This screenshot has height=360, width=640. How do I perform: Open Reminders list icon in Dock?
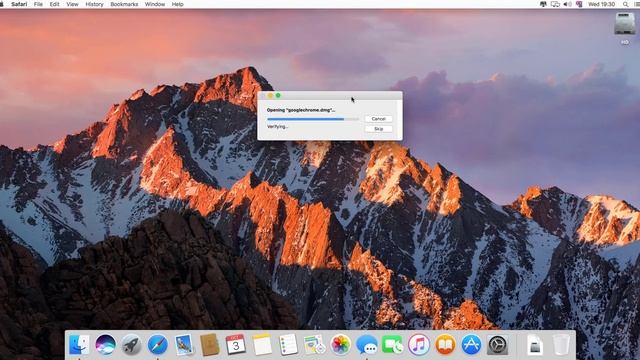pos(288,344)
